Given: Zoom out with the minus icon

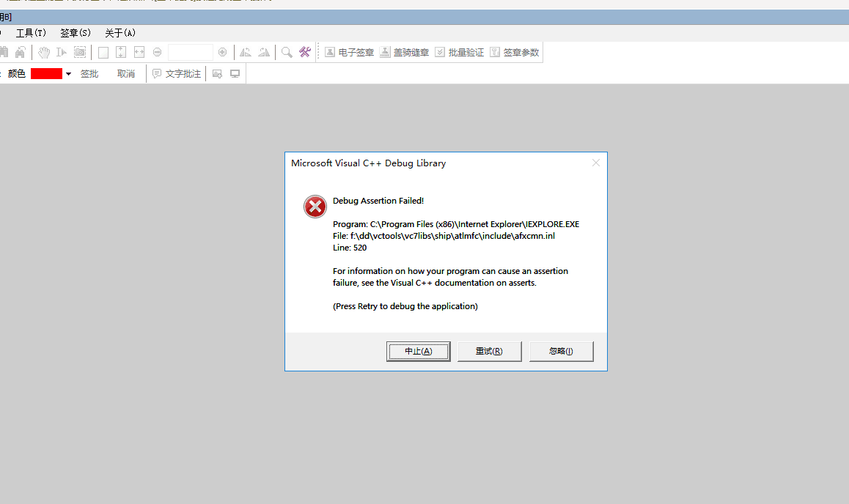Looking at the screenshot, I should point(157,52).
